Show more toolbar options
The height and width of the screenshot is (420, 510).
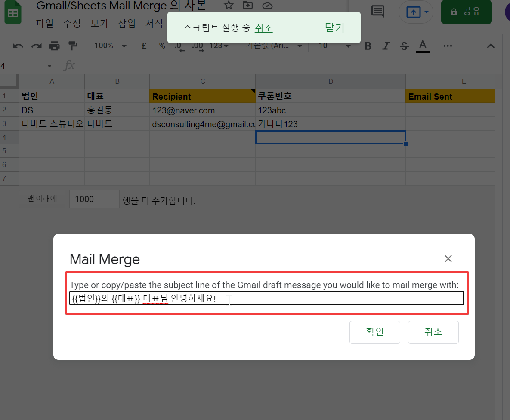pyautogui.click(x=448, y=46)
